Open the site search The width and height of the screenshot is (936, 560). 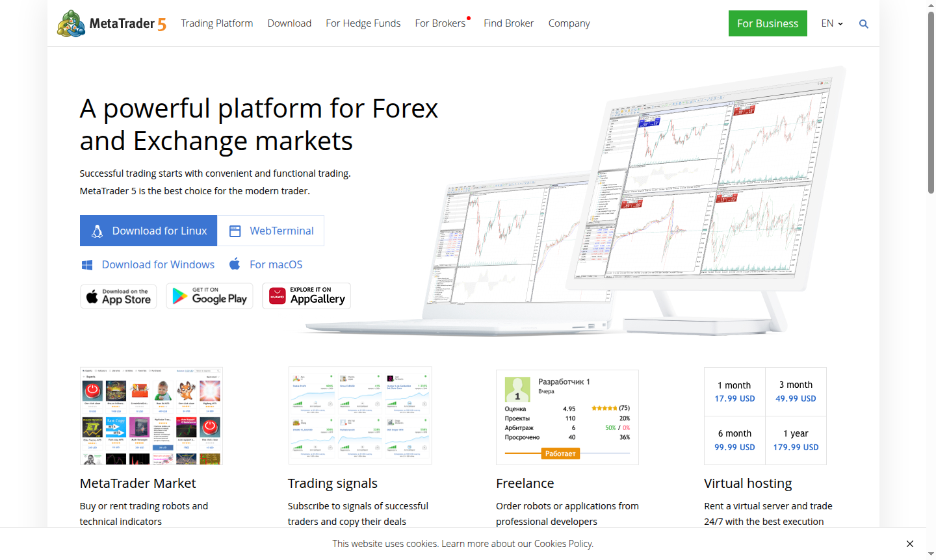(x=863, y=23)
